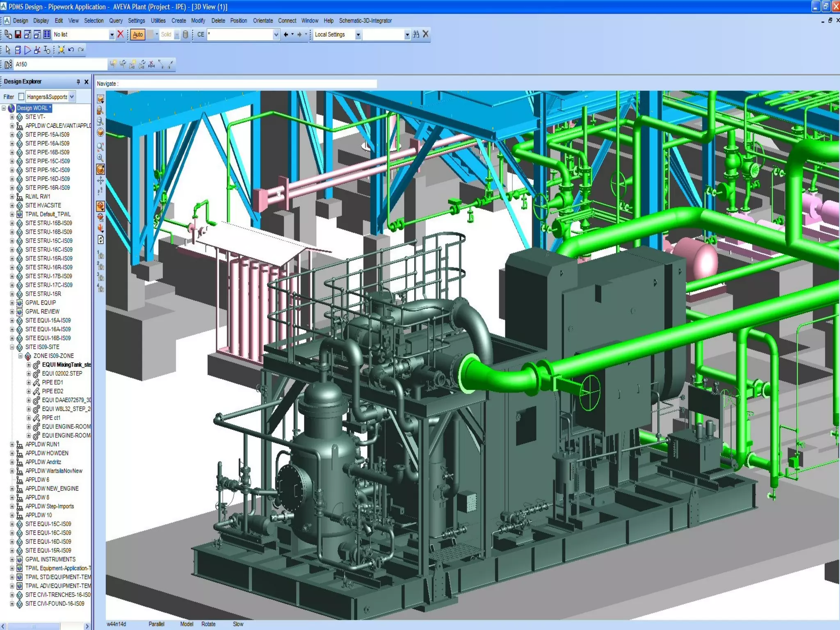This screenshot has width=840, height=630.
Task: Open the Hangers&Supports filter dropdown
Action: click(72, 97)
